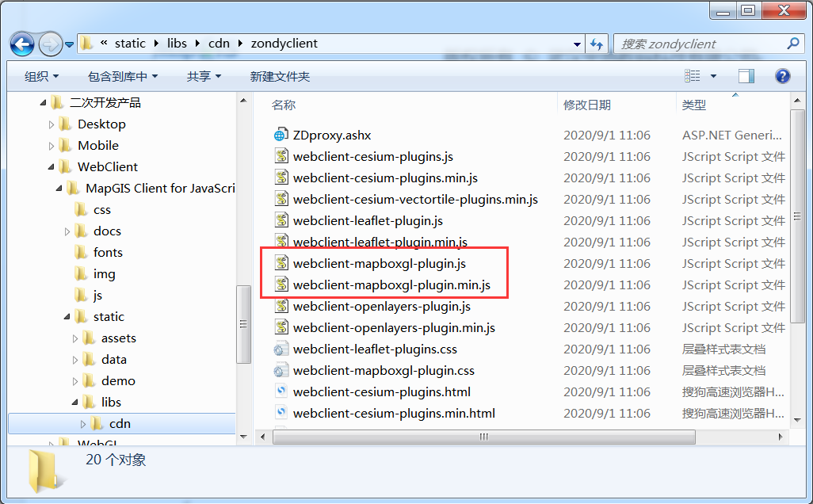Click the Forward navigation arrow
813x504 pixels.
point(50,44)
